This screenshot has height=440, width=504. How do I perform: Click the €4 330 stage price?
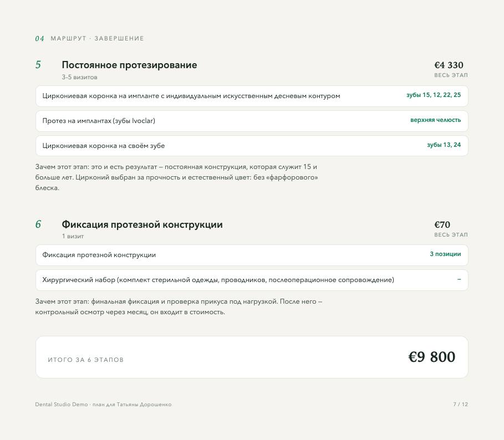[449, 65]
